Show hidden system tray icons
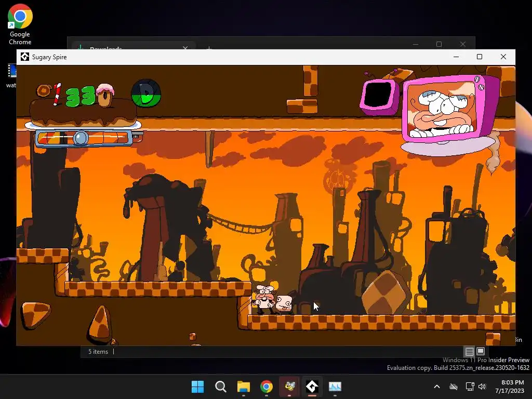 point(437,387)
